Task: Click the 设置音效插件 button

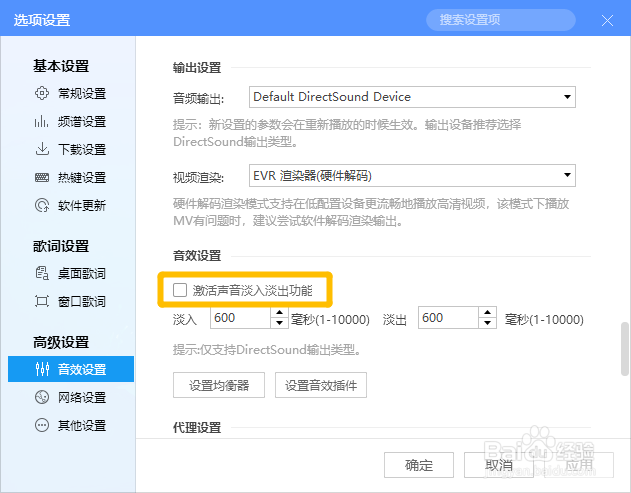Action: 321,385
